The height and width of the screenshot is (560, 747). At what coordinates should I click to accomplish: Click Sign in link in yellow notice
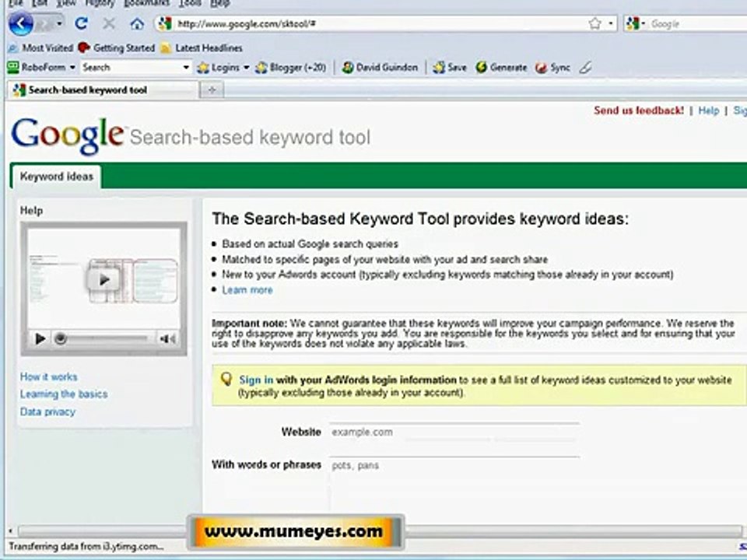(x=256, y=380)
